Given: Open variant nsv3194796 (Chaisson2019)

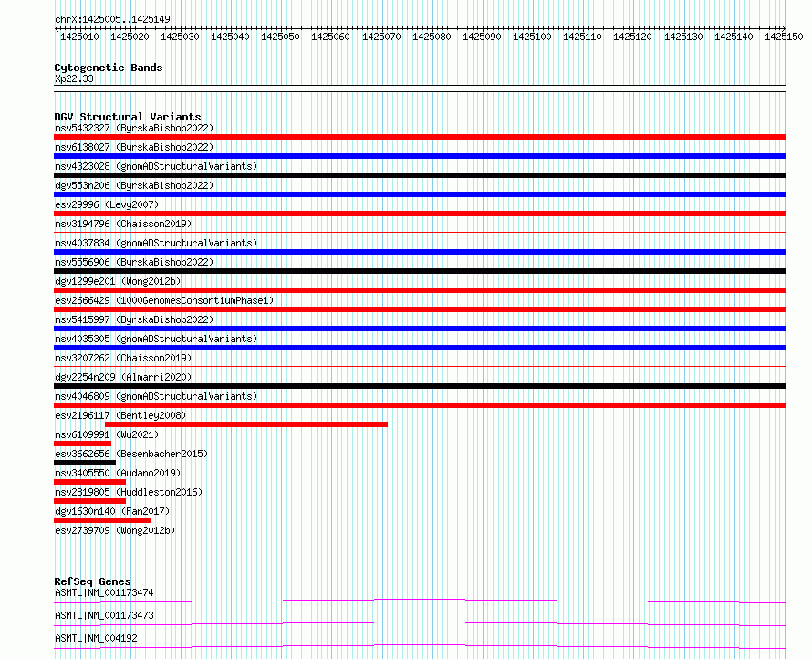Looking at the screenshot, I should point(123,224).
